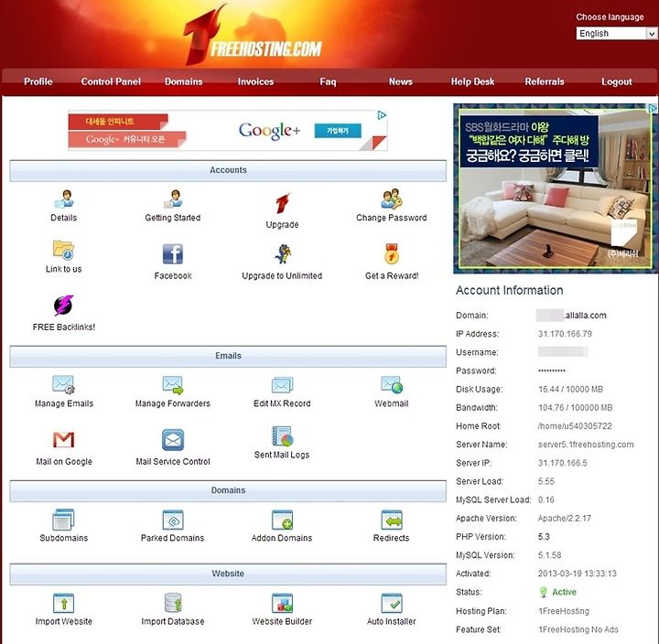
Task: Click the Disk Usage value 16.44 / 10000 MB
Action: coord(570,390)
